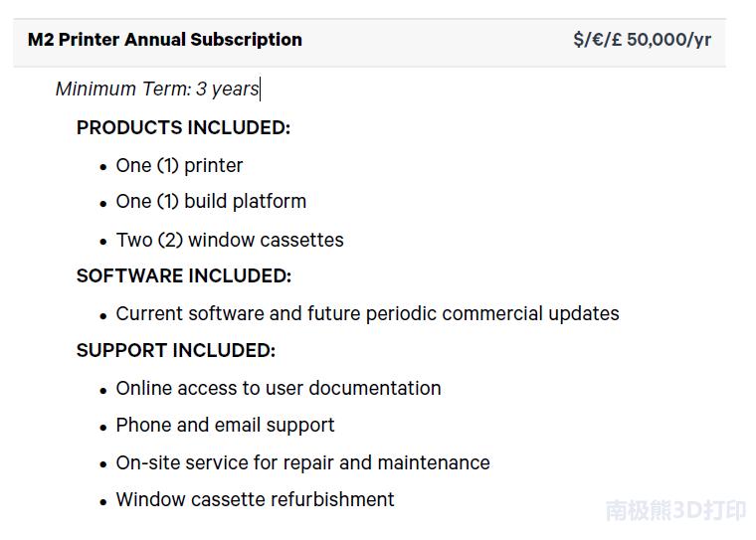The image size is (756, 540).
Task: Click On-site service for repair and maintenance
Action: point(302,462)
